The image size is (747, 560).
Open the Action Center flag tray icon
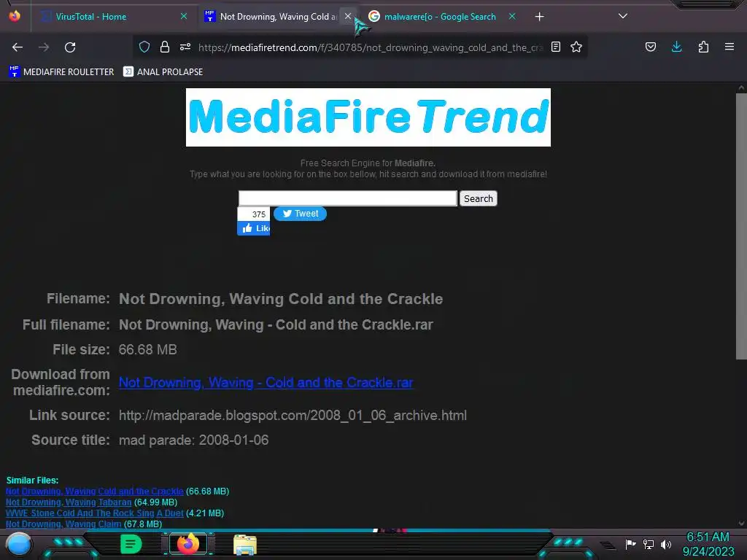pyautogui.click(x=630, y=544)
